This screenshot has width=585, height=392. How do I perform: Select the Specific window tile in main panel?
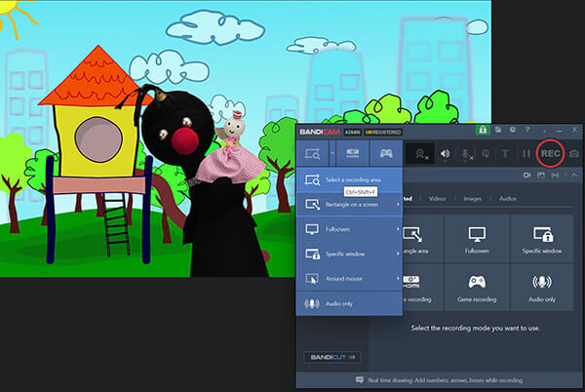coord(542,240)
